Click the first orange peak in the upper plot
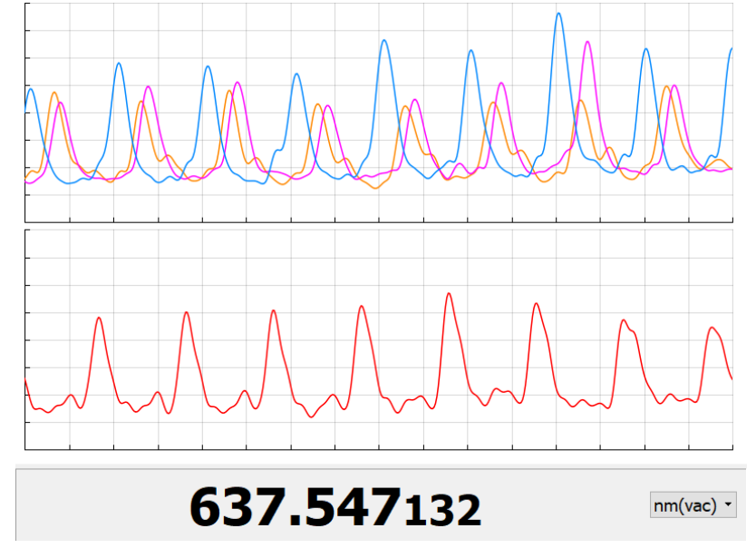Viewport: 756px width, 548px height. coord(53,93)
